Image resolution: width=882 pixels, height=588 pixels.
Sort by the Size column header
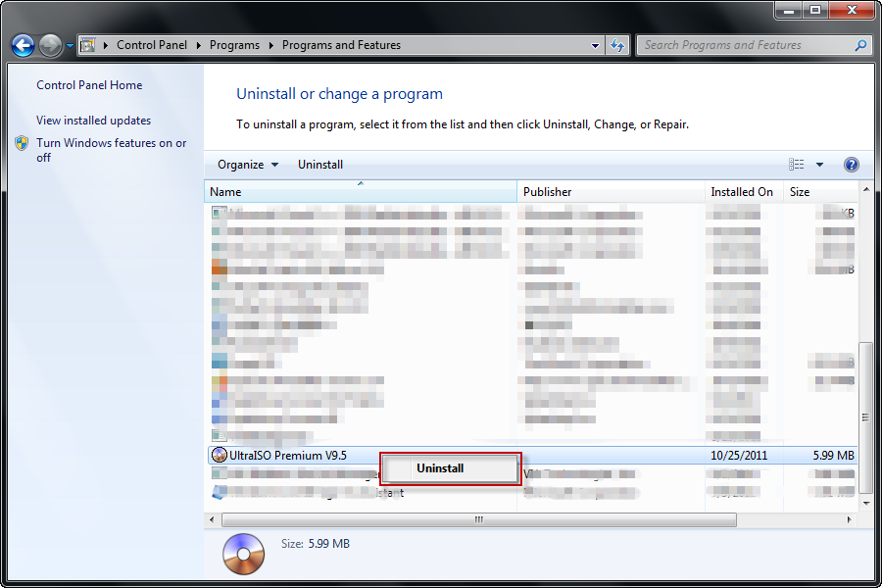820,191
